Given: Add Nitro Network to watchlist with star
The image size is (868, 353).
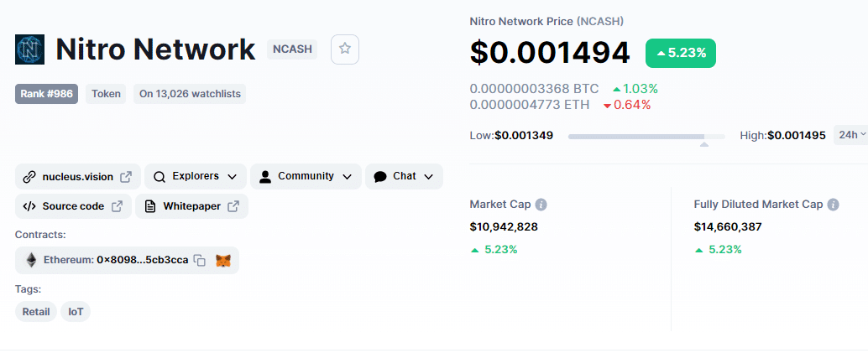Looking at the screenshot, I should 345,49.
